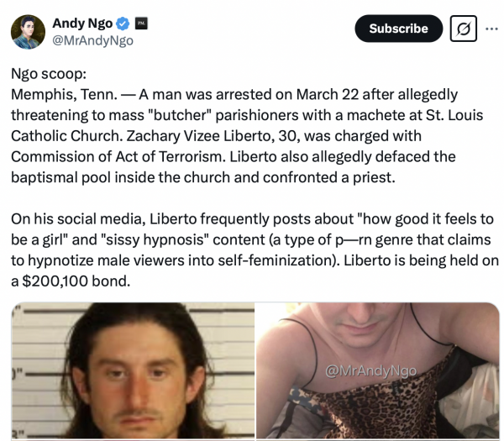Click "Commission of Act of Terrorism" text
Viewport: 504px width, 441px height.
pos(118,156)
